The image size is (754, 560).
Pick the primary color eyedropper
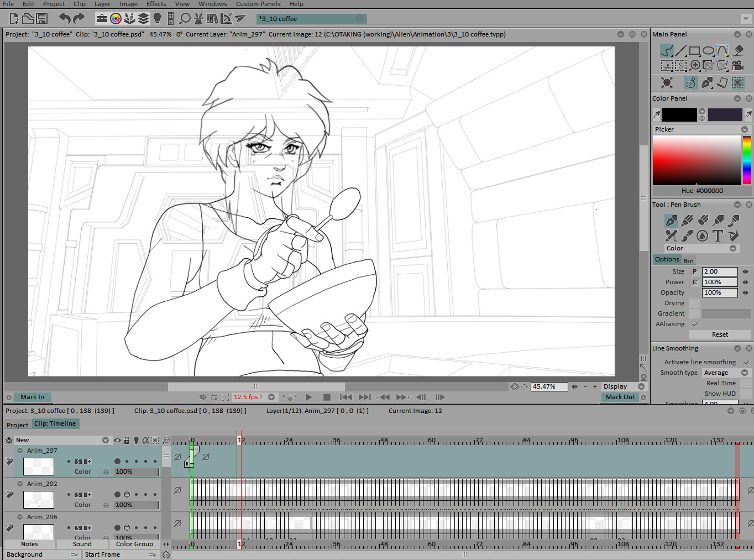click(x=657, y=114)
